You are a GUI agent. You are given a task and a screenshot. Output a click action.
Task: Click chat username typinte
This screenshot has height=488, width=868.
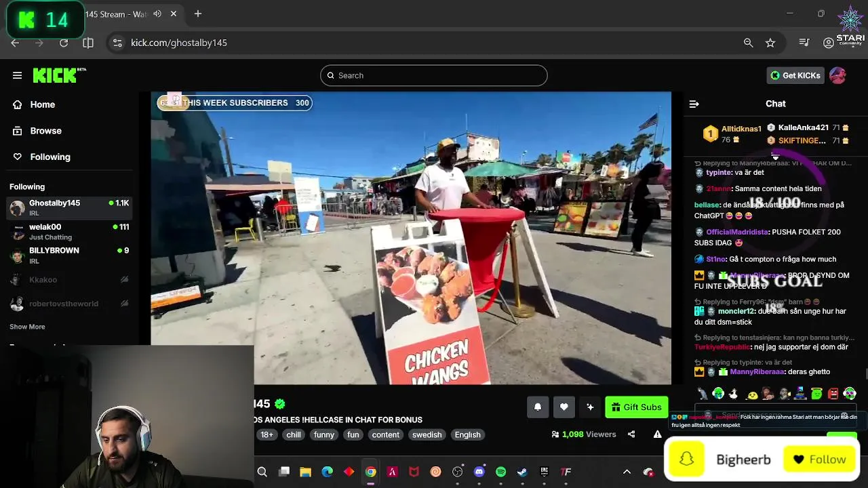pos(719,172)
